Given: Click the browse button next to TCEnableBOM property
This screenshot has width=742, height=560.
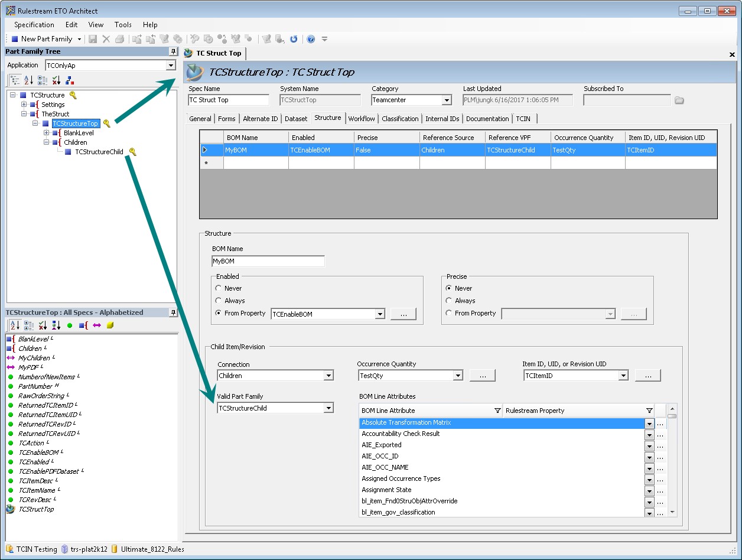Looking at the screenshot, I should (x=403, y=314).
